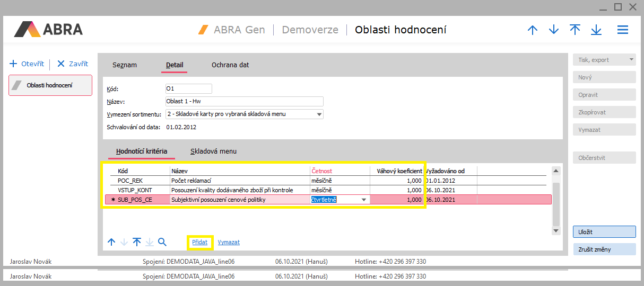Click the search magnifier icon below criteria grid

[x=162, y=242]
